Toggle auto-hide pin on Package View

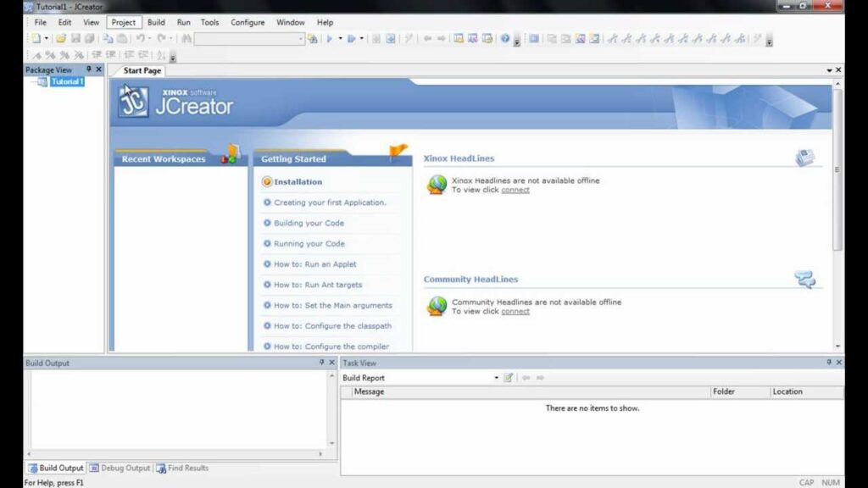88,69
